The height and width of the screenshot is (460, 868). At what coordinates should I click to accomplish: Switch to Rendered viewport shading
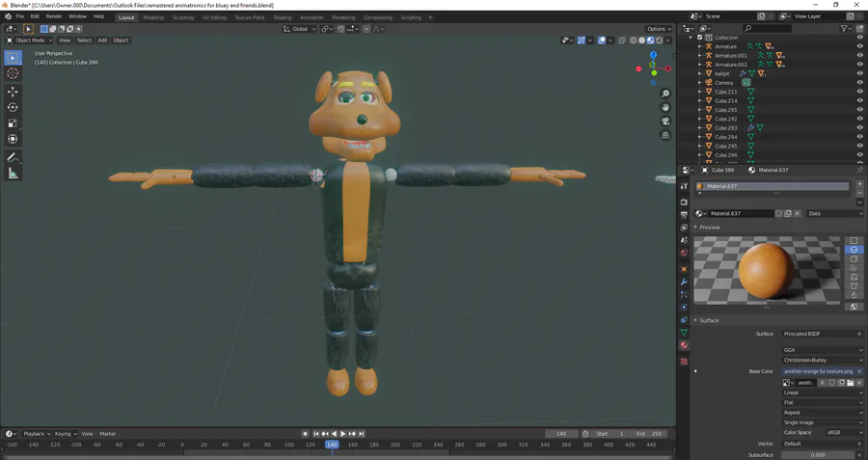click(x=660, y=41)
